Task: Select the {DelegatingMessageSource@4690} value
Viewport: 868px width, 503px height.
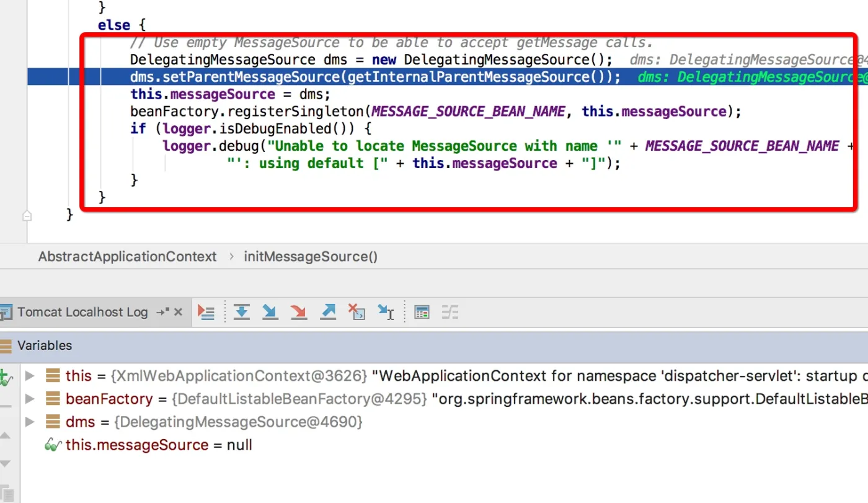Action: 238,422
